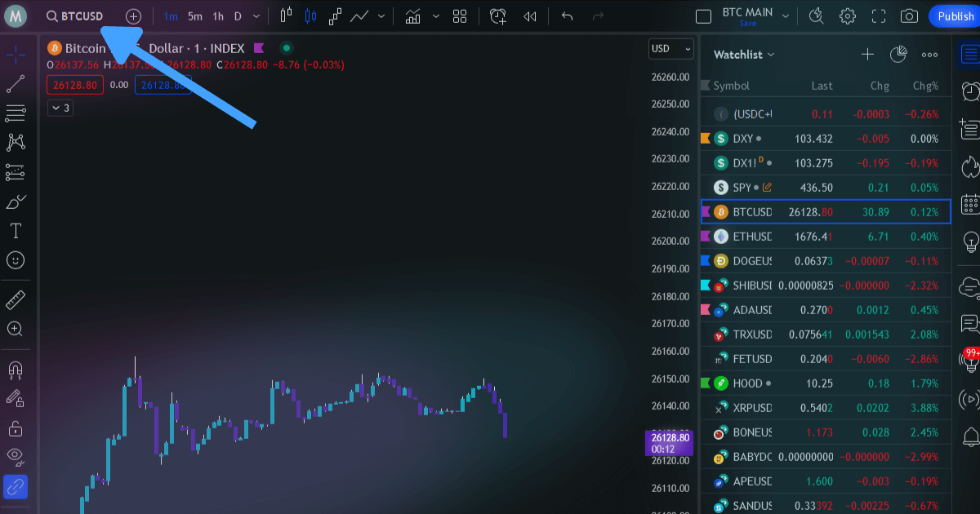Create an alert with the clock-plus icon
The width and height of the screenshot is (980, 514).
(x=498, y=16)
